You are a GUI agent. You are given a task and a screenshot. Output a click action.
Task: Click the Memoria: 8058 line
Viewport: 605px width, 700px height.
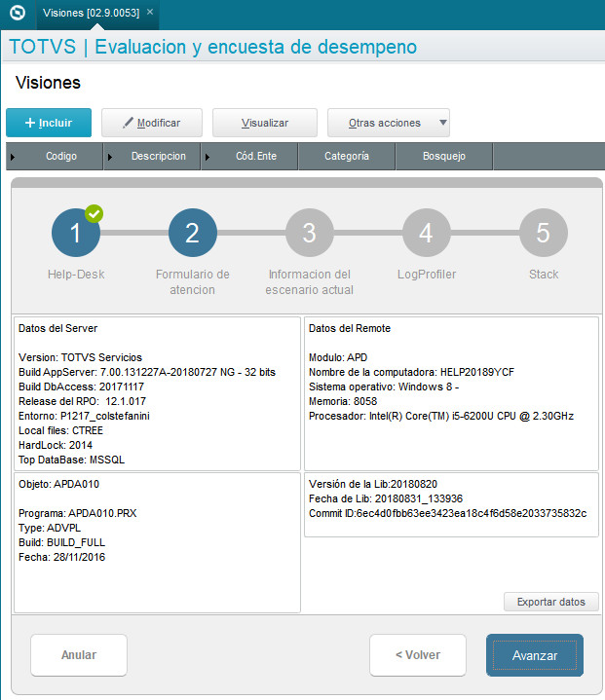[x=343, y=401]
